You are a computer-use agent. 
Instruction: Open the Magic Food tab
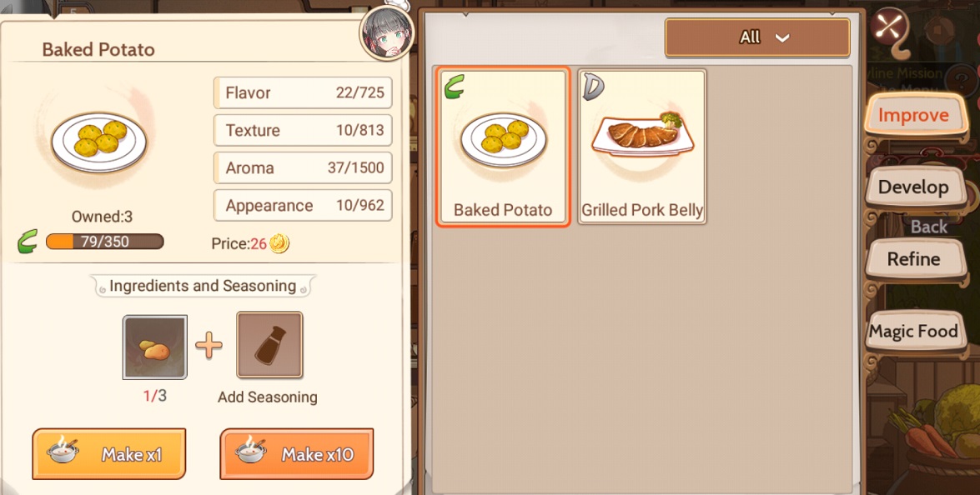[914, 331]
